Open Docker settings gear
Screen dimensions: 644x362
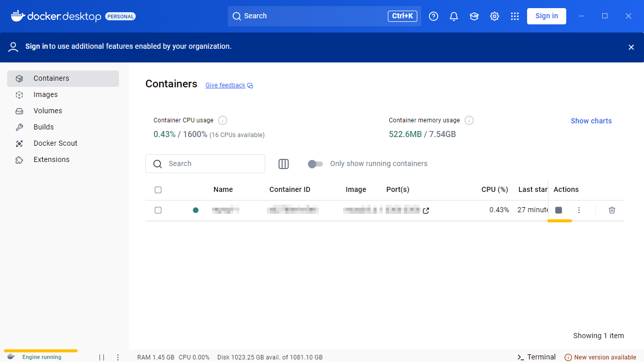(x=495, y=16)
